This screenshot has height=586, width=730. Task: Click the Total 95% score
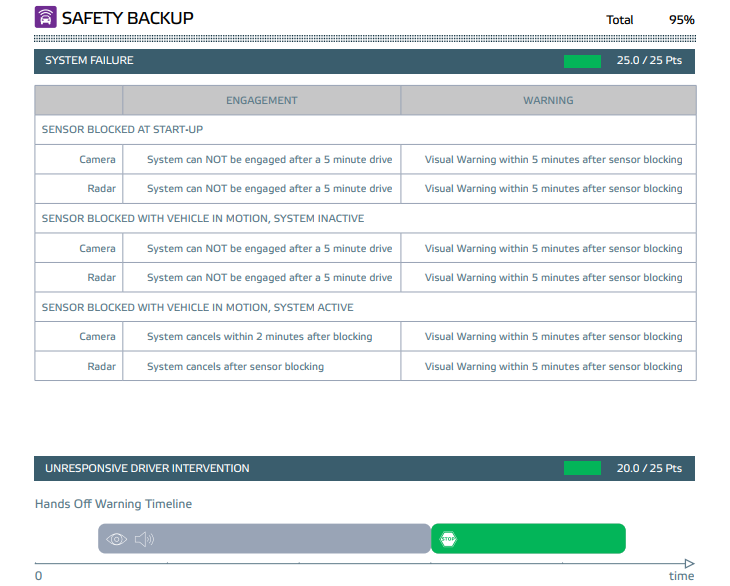[650, 19]
